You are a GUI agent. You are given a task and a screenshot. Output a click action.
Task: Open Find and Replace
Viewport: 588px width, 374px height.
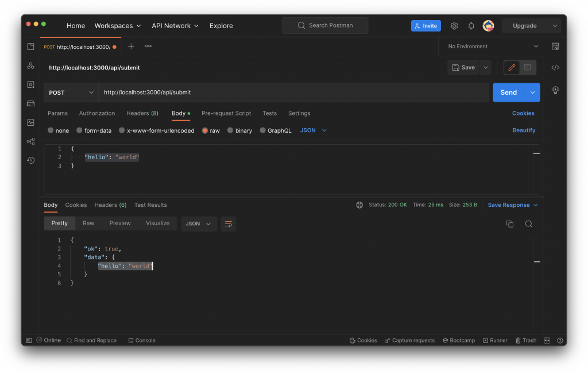[91, 341]
